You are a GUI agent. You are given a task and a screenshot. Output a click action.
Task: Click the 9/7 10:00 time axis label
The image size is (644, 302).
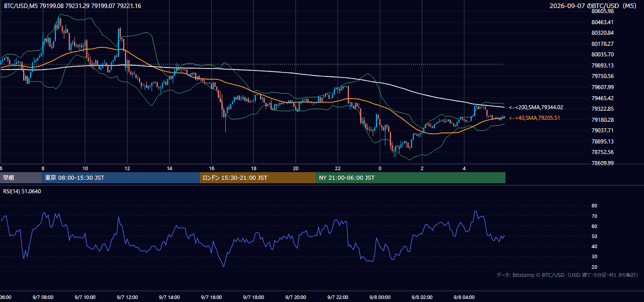tap(85, 297)
